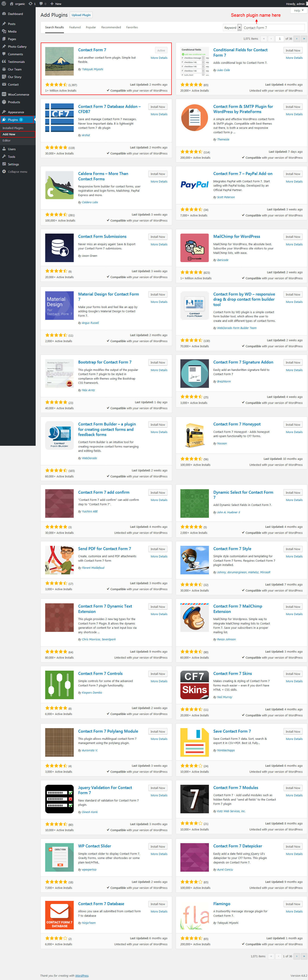
Task: Open the updates icon in admin bar
Action: [32, 4]
